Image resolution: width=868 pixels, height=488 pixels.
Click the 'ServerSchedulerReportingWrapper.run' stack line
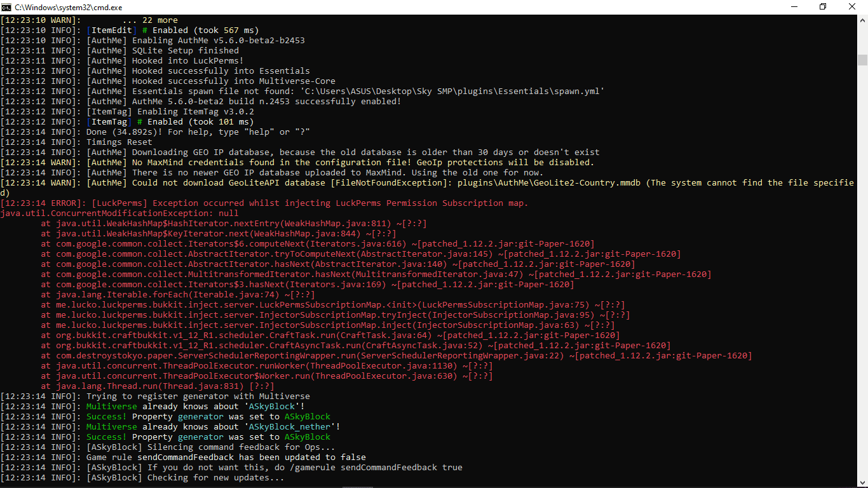click(x=397, y=356)
